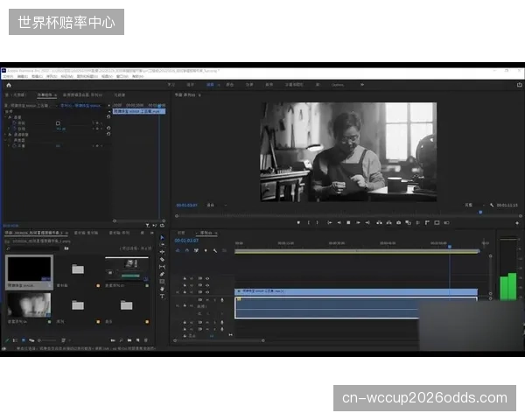Open button editor plus icon
Screen dimensions: 525x420
517,223
